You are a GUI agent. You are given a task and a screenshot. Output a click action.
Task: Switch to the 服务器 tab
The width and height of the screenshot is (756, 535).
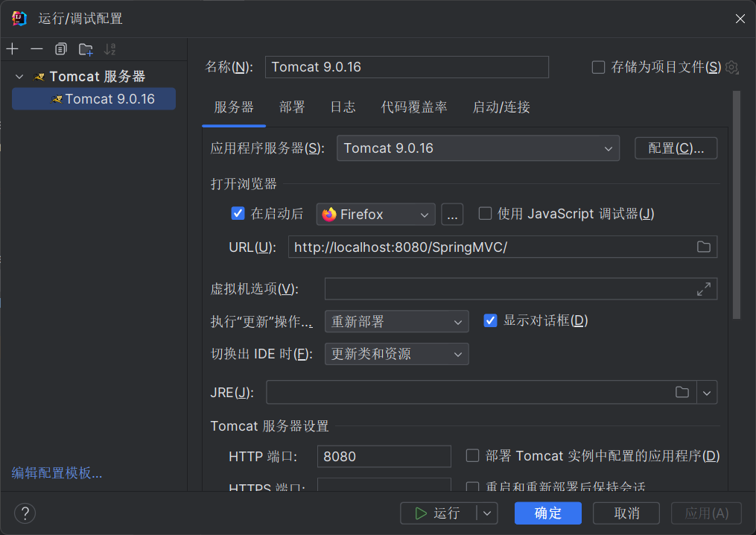[x=234, y=107]
